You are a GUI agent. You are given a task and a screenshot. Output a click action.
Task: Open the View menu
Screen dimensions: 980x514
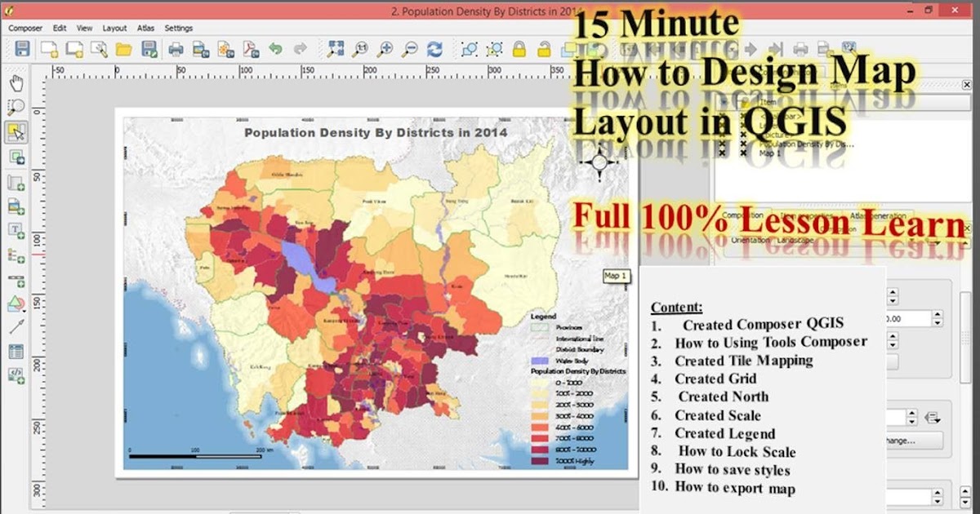click(84, 28)
